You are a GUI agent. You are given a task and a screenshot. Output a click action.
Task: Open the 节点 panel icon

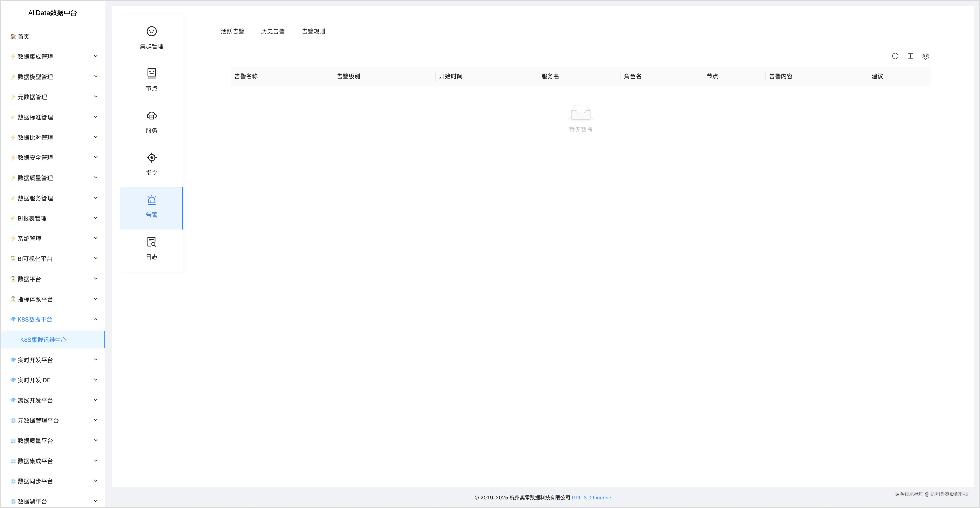click(151, 73)
